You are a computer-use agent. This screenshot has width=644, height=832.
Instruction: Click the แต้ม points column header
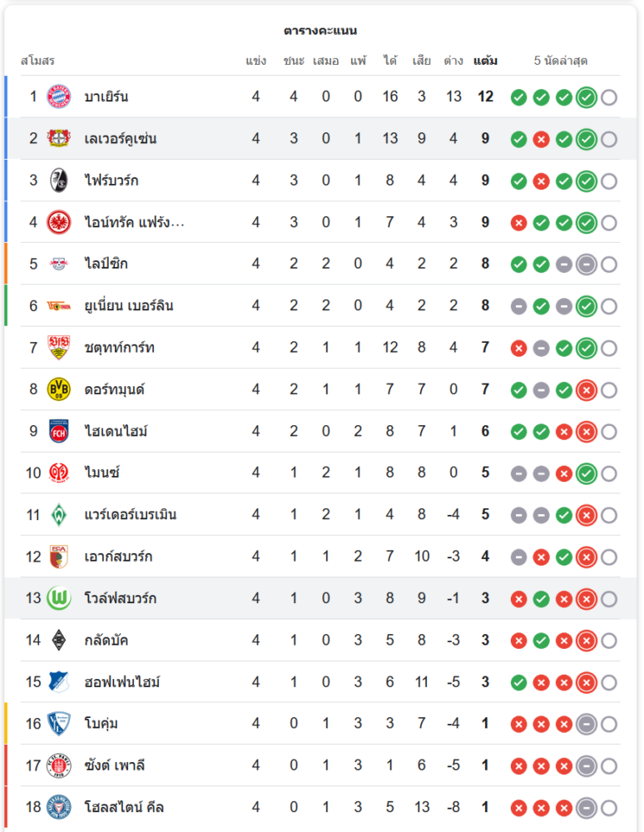485,61
